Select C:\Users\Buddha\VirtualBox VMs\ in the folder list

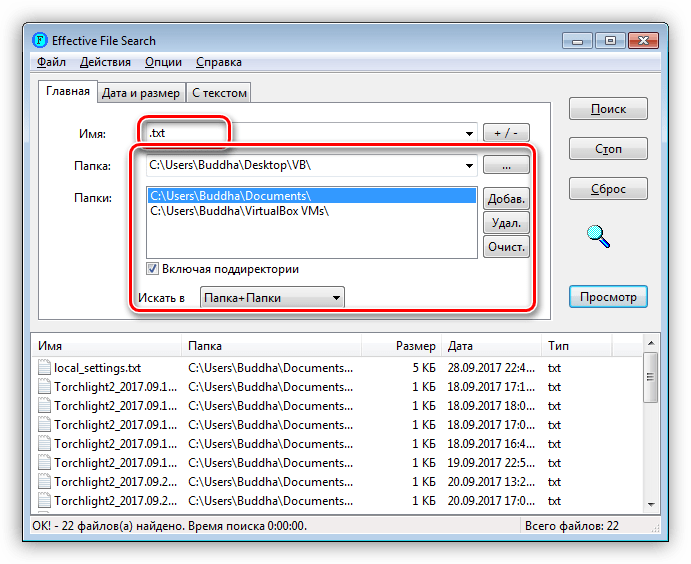click(x=312, y=211)
